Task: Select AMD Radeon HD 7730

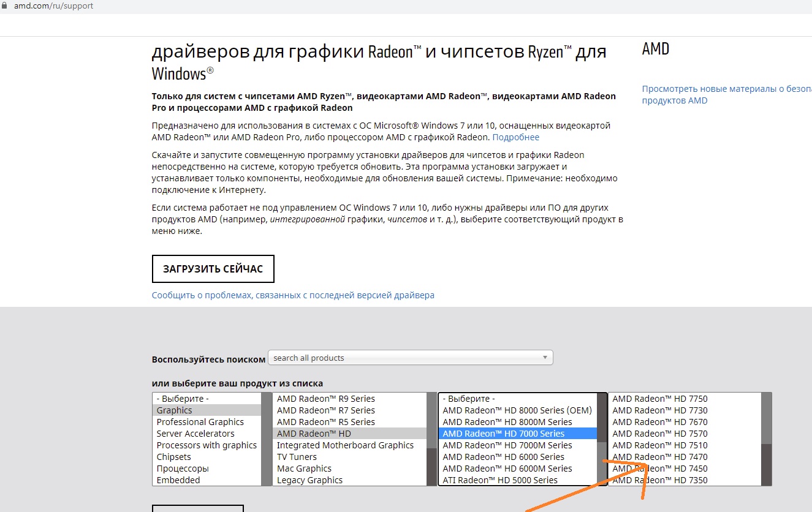Action: (x=685, y=410)
